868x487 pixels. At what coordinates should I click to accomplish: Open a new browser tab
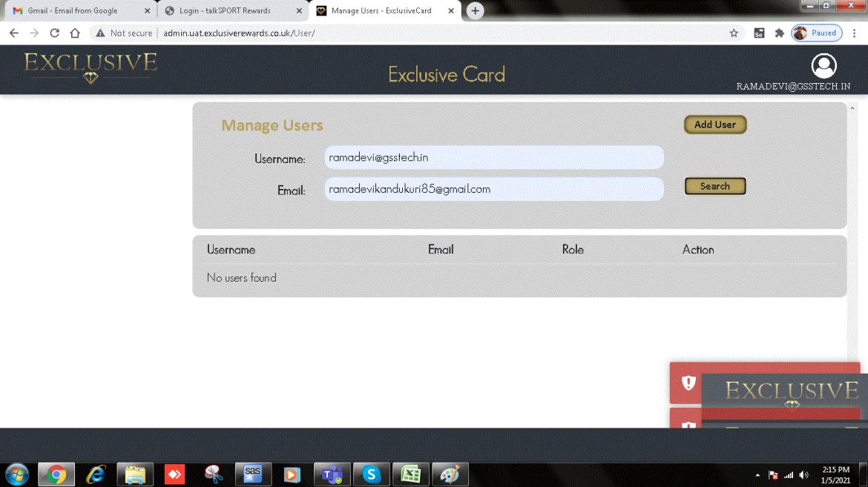tap(476, 11)
